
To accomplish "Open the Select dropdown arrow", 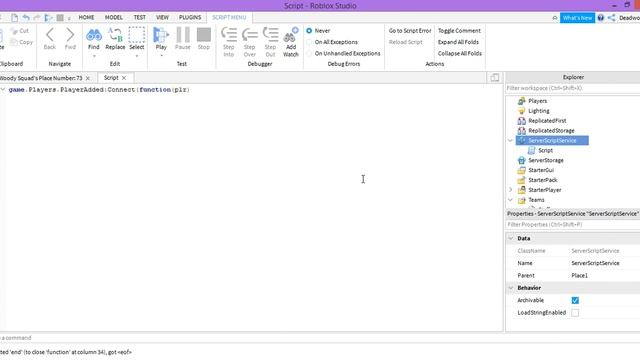I will 137,56.
